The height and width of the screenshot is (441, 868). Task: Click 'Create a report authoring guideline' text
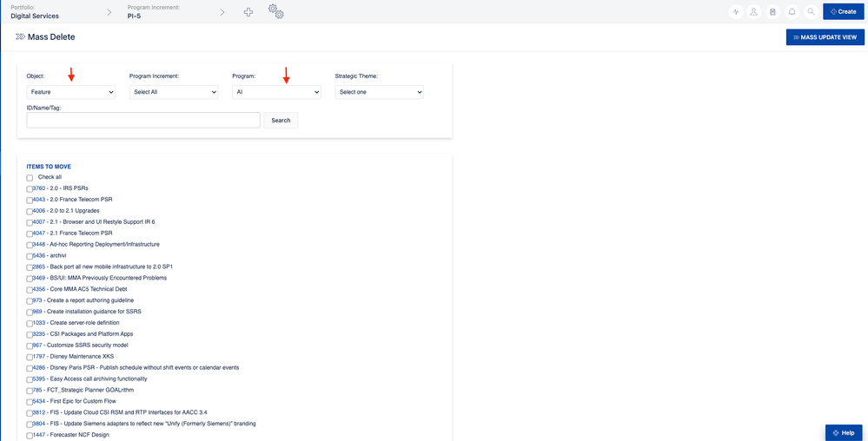pos(90,300)
